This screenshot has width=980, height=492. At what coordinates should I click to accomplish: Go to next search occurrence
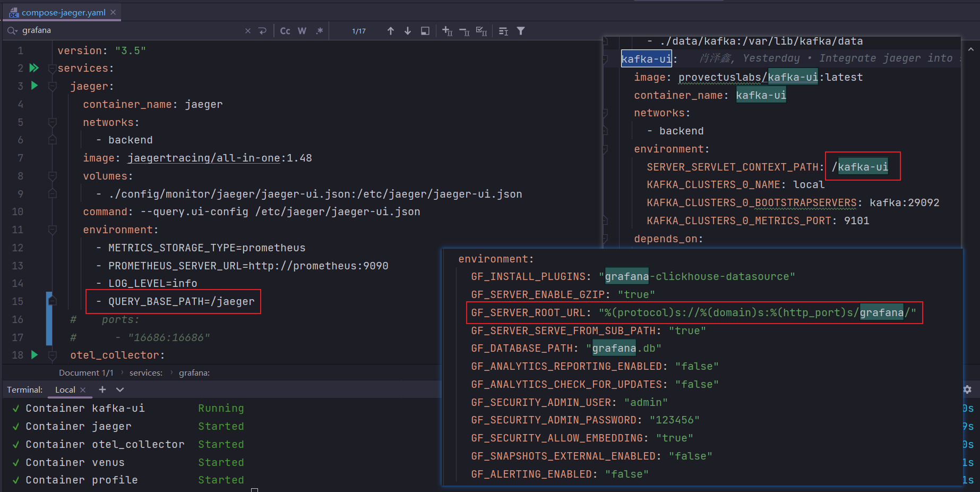408,31
